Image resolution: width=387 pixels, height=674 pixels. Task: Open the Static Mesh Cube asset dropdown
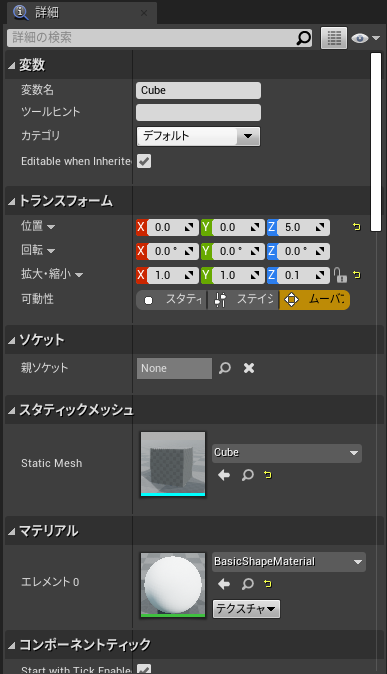point(287,453)
